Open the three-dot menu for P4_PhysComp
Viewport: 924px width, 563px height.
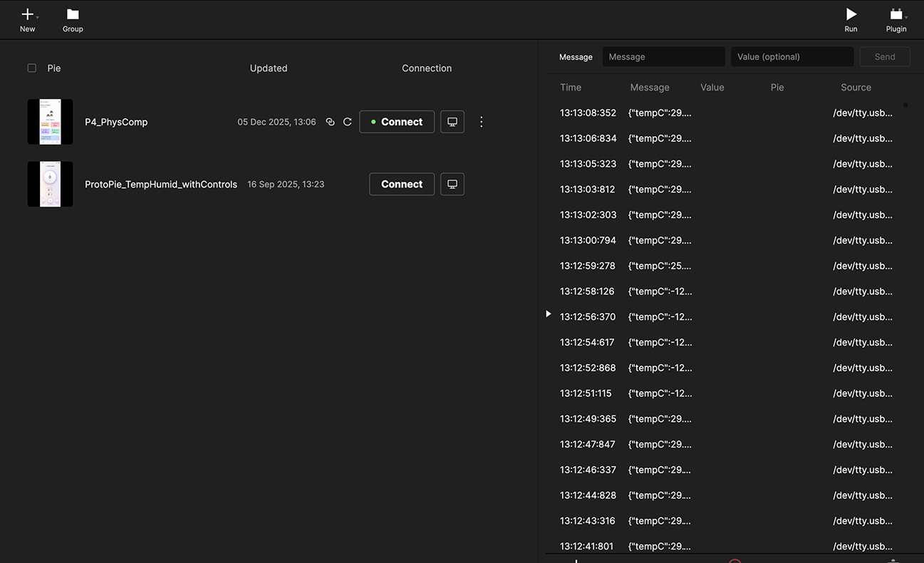481,121
